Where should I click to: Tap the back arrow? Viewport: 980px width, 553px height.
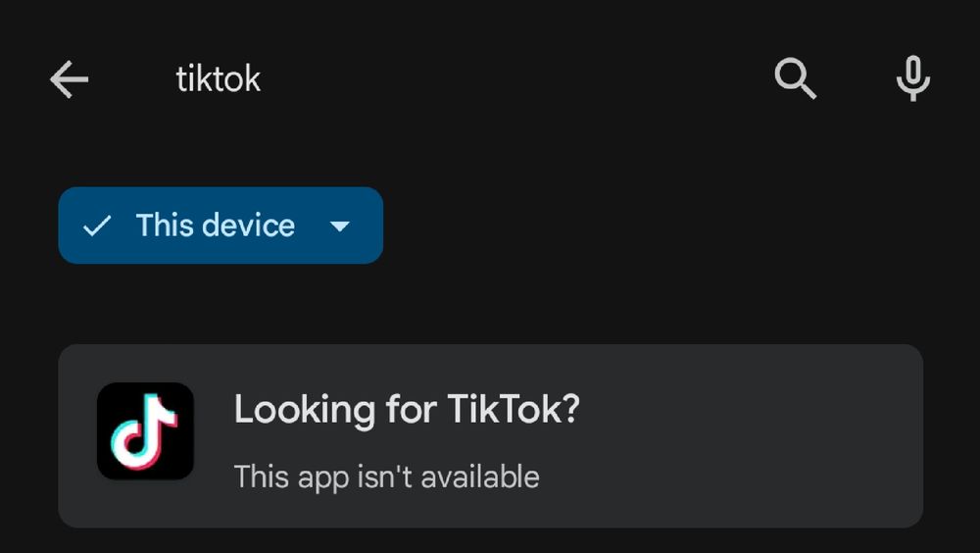coord(70,79)
